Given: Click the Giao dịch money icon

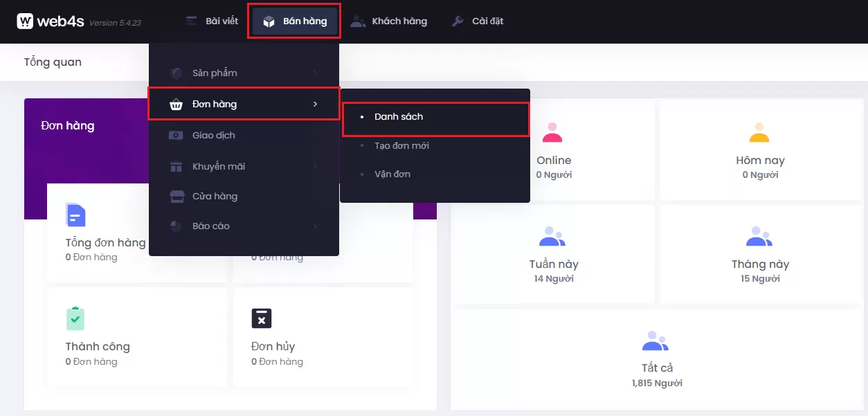Looking at the screenshot, I should click(x=177, y=135).
